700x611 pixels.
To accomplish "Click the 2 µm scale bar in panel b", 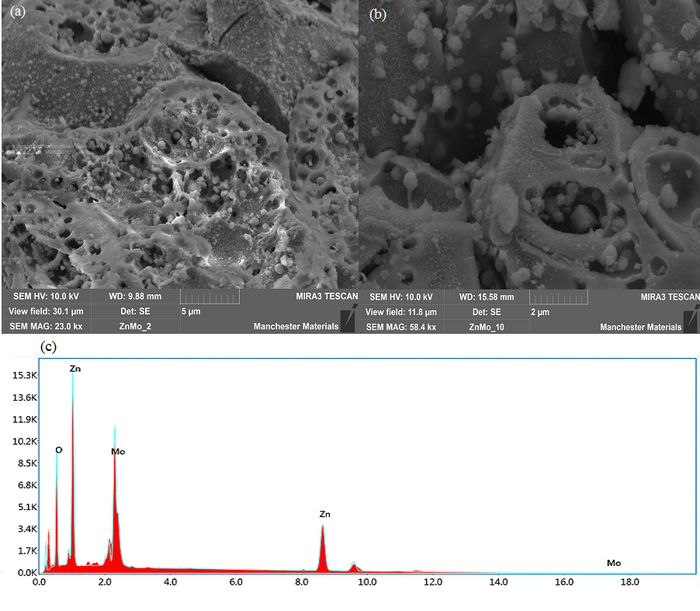I will [x=559, y=297].
